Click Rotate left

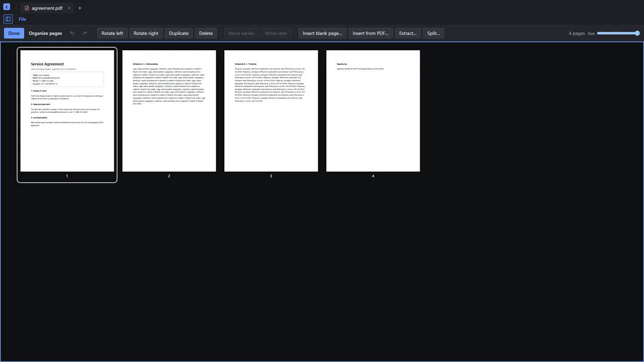click(112, 33)
